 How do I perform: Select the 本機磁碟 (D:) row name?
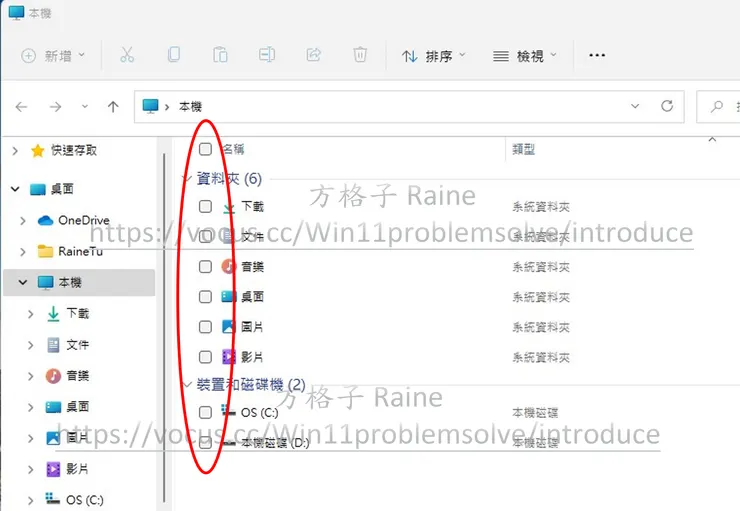pyautogui.click(x=275, y=443)
